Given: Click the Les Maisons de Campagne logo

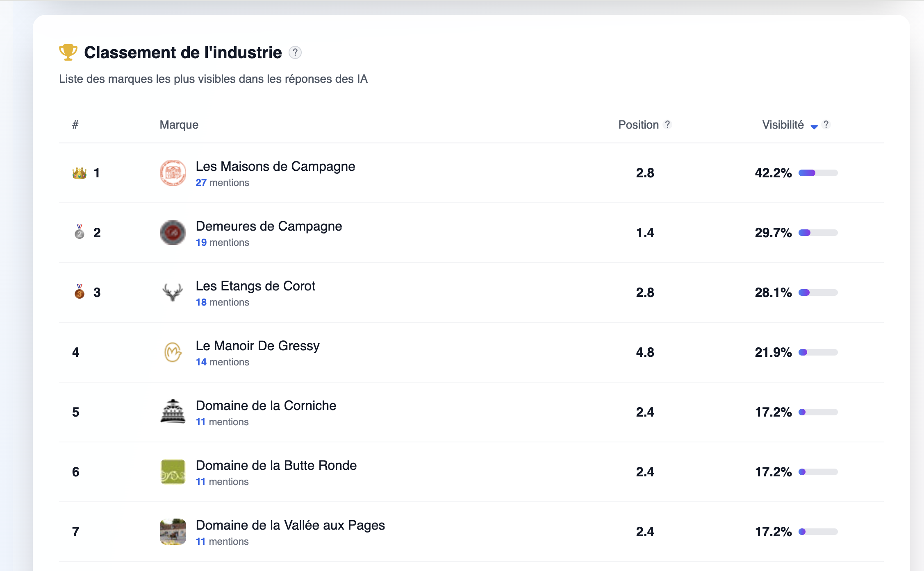Looking at the screenshot, I should pyautogui.click(x=173, y=173).
